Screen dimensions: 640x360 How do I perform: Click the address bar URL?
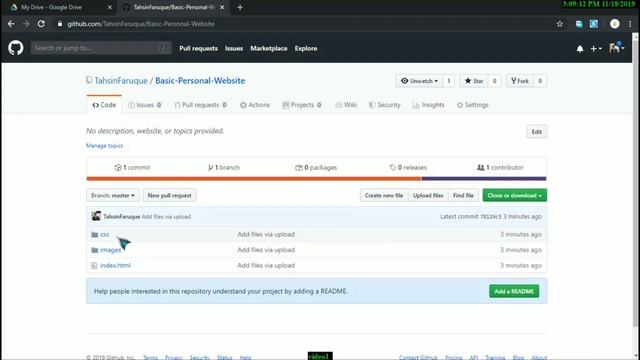coord(141,24)
